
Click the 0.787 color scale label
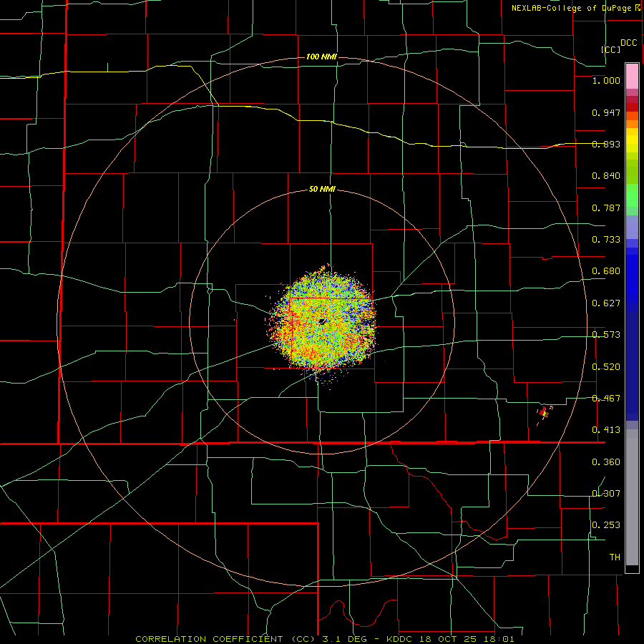[606, 208]
